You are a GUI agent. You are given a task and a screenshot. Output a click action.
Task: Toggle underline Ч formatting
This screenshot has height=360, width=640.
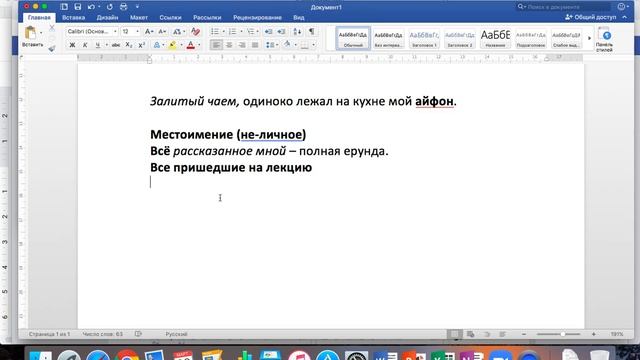click(x=98, y=45)
